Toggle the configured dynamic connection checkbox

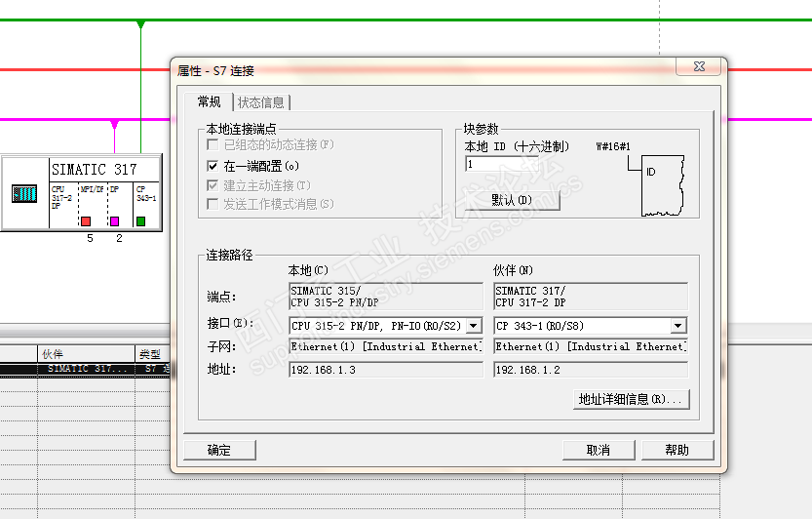pyautogui.click(x=213, y=144)
